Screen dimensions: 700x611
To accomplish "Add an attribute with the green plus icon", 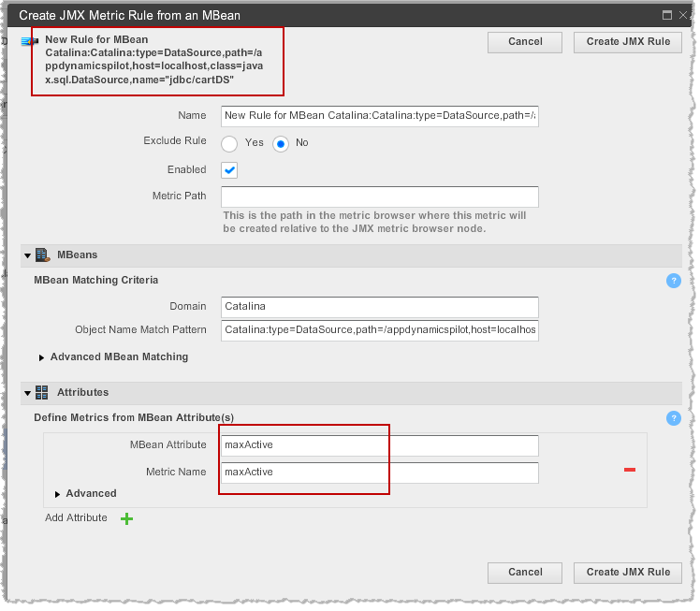I will tap(126, 518).
